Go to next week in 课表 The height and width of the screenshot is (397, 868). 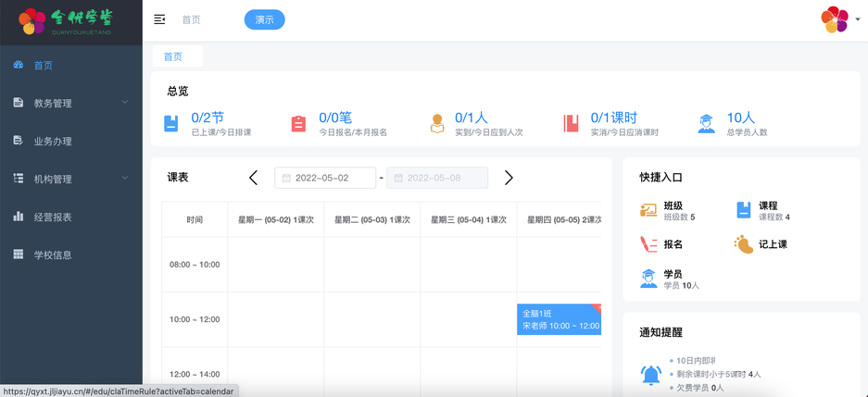tap(509, 178)
